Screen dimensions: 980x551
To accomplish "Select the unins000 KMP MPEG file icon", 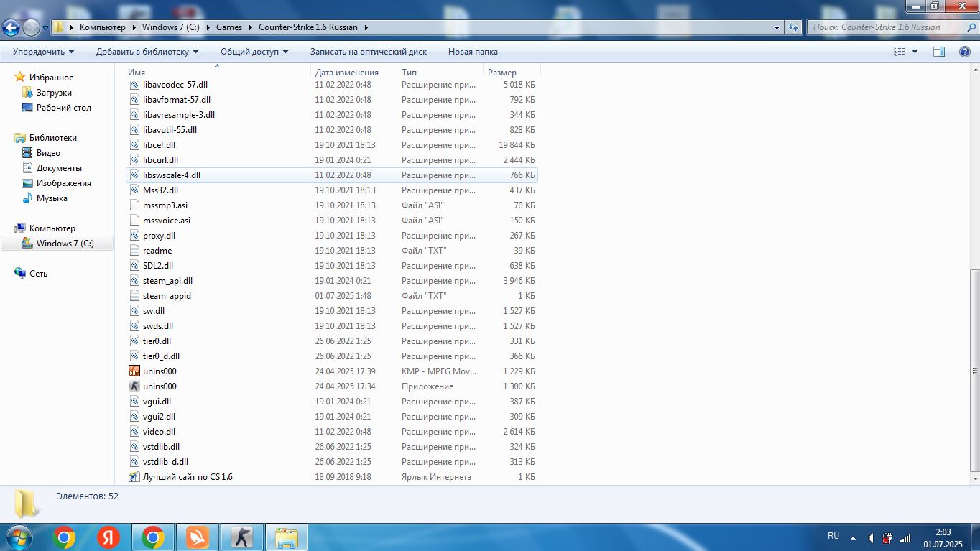I will coord(134,371).
